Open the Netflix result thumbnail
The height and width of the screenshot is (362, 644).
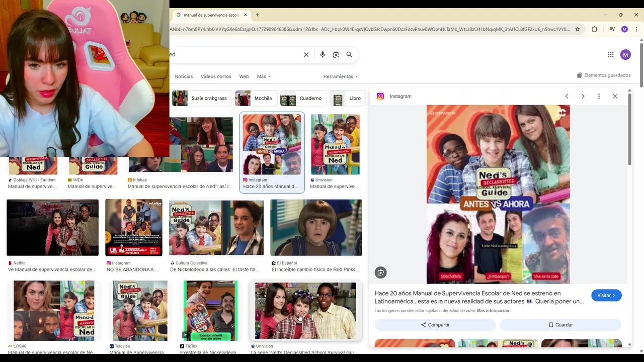(52, 227)
